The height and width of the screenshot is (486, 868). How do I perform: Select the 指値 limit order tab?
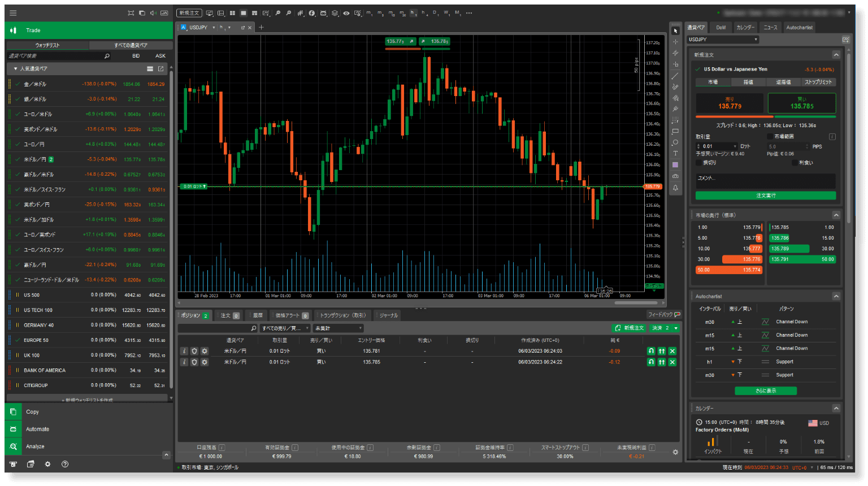pos(748,82)
